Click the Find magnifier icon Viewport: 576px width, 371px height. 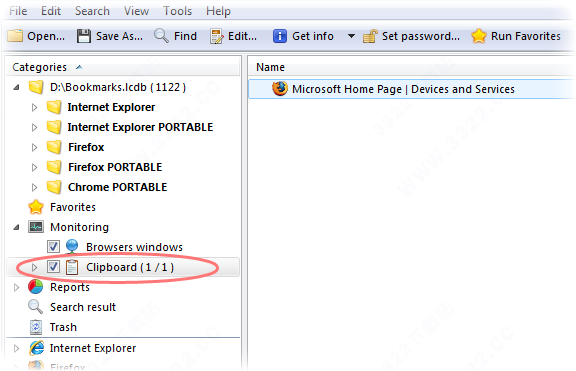(161, 36)
